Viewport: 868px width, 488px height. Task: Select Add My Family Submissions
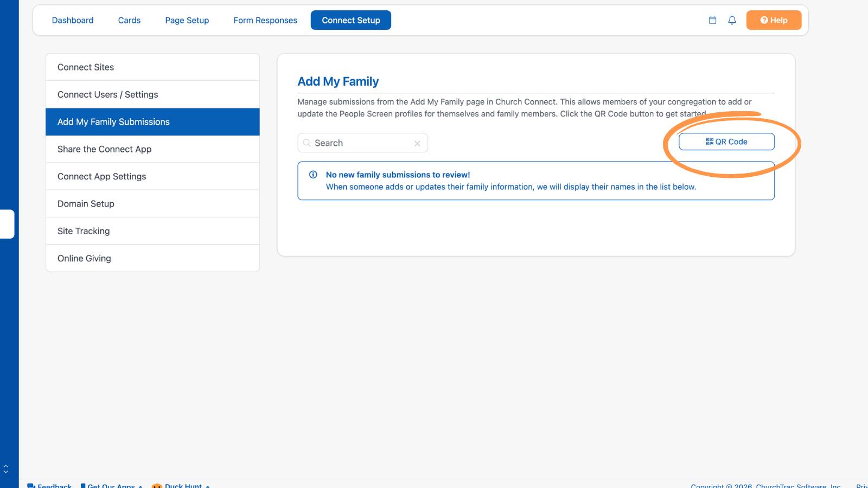pos(152,122)
